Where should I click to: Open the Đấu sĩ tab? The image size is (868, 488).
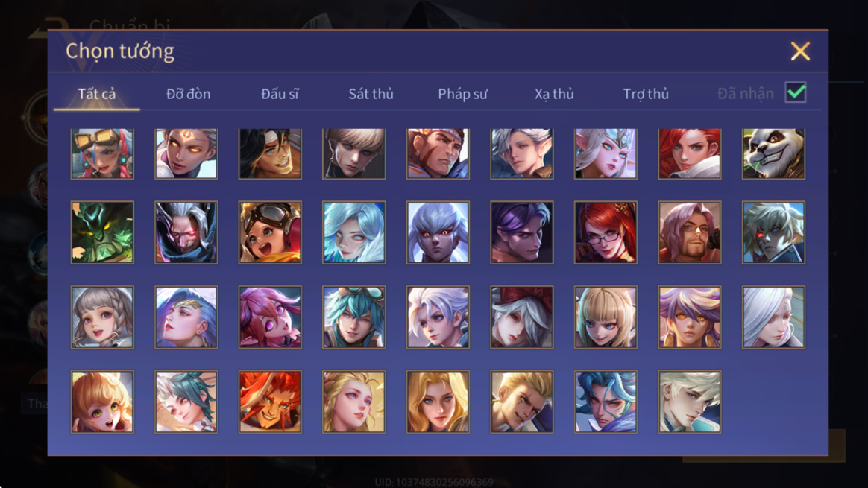[x=280, y=94]
